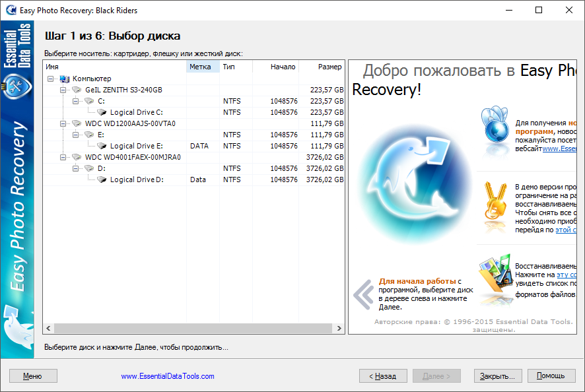585x392 pixels.
Task: Click the 3726,02 GB size of Logical Drive D:
Action: point(325,180)
